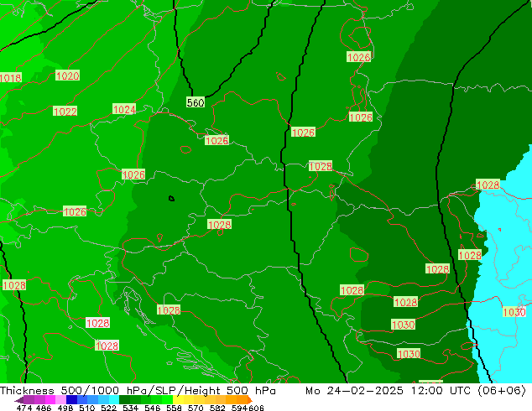
Task: Click the date text Mo 24-02-2025
Action: pyautogui.click(x=354, y=390)
